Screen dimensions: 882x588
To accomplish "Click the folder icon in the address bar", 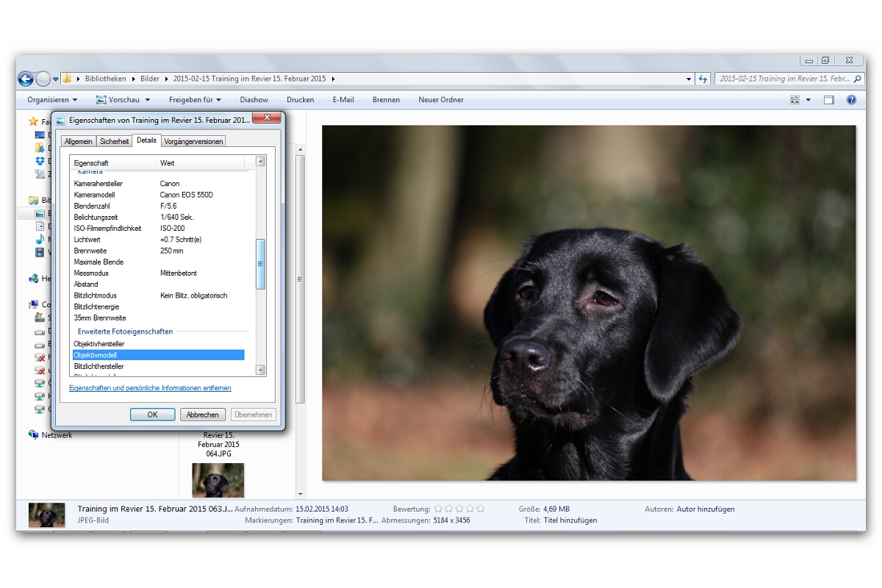I will pyautogui.click(x=67, y=79).
